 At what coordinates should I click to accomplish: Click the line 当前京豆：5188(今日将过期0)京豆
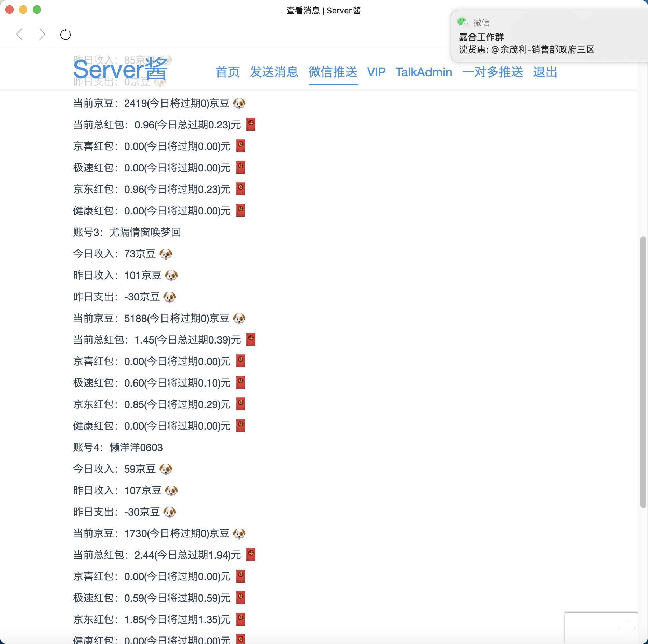point(159,318)
